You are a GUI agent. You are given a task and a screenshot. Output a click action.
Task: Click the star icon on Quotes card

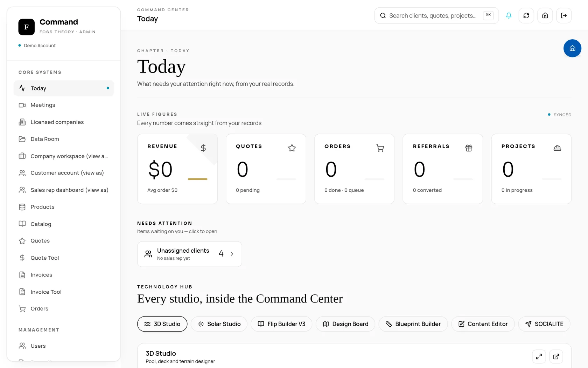(x=292, y=148)
